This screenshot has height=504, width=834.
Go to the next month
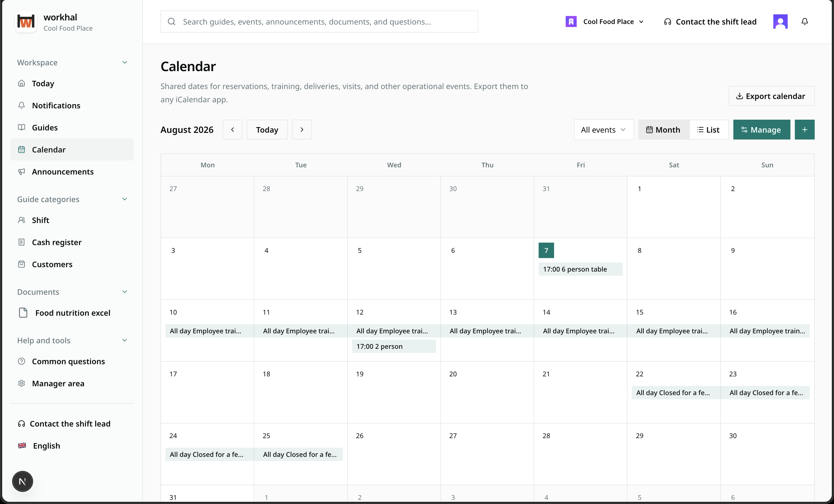coord(302,130)
